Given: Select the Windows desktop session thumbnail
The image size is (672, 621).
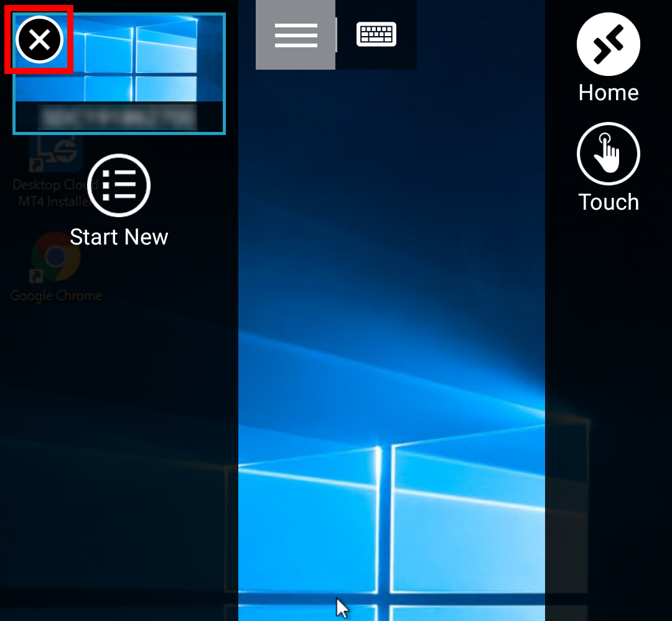Looking at the screenshot, I should pos(119,73).
